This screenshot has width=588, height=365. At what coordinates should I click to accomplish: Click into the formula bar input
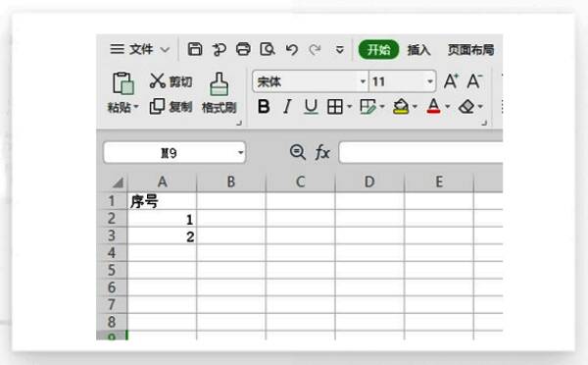click(420, 152)
